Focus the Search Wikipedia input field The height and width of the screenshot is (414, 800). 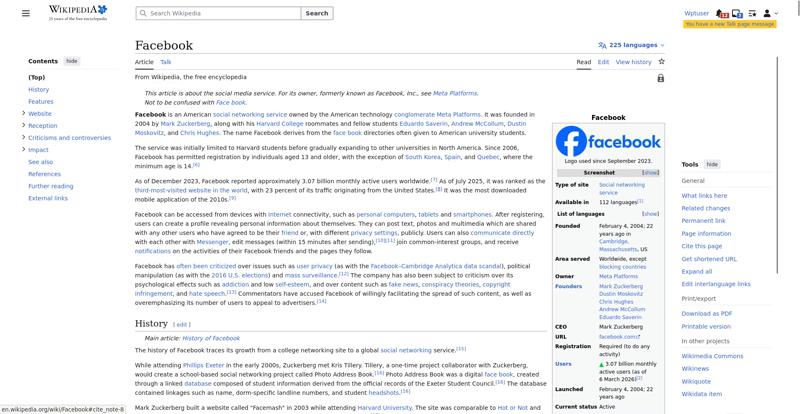point(220,14)
